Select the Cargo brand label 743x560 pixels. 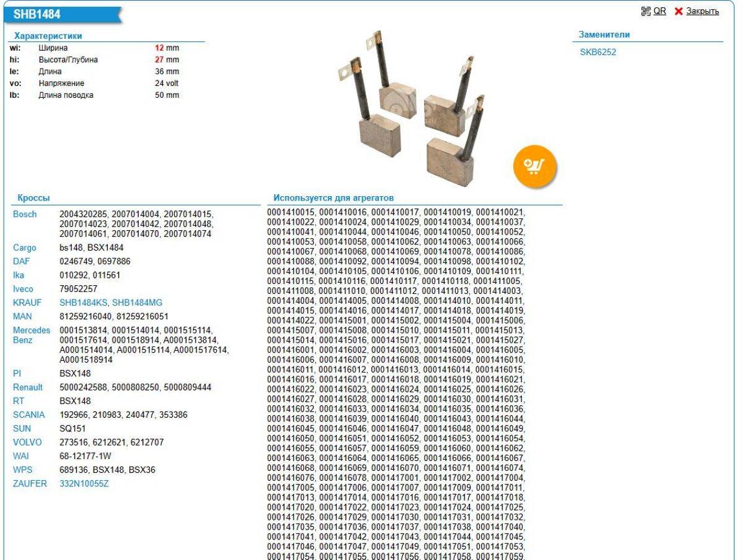click(x=25, y=248)
